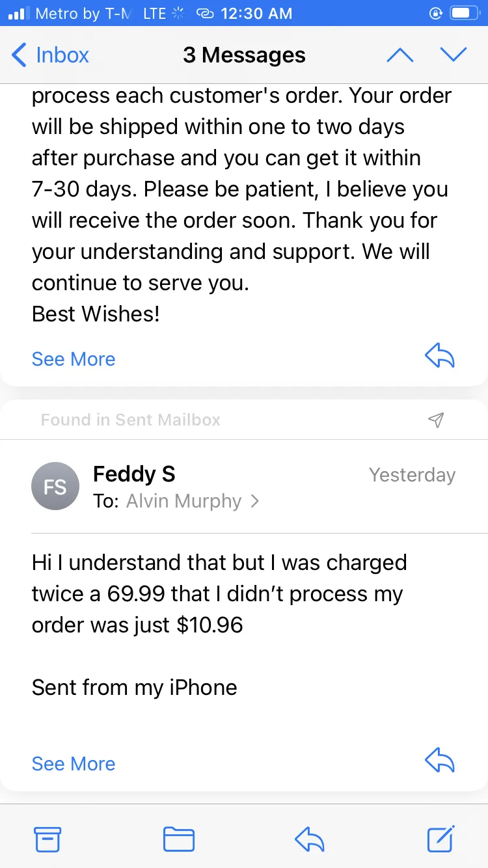Go to next message with down arrow
The image size is (488, 868).
coord(454,55)
